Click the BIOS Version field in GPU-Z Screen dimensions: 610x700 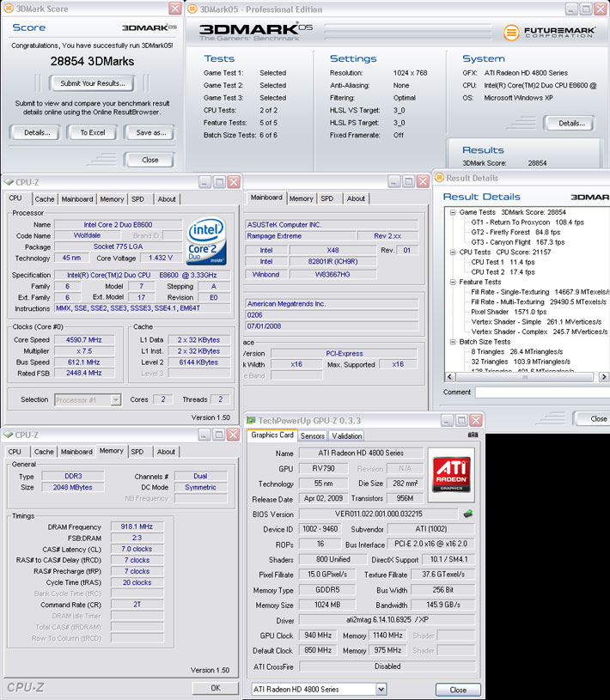click(378, 514)
